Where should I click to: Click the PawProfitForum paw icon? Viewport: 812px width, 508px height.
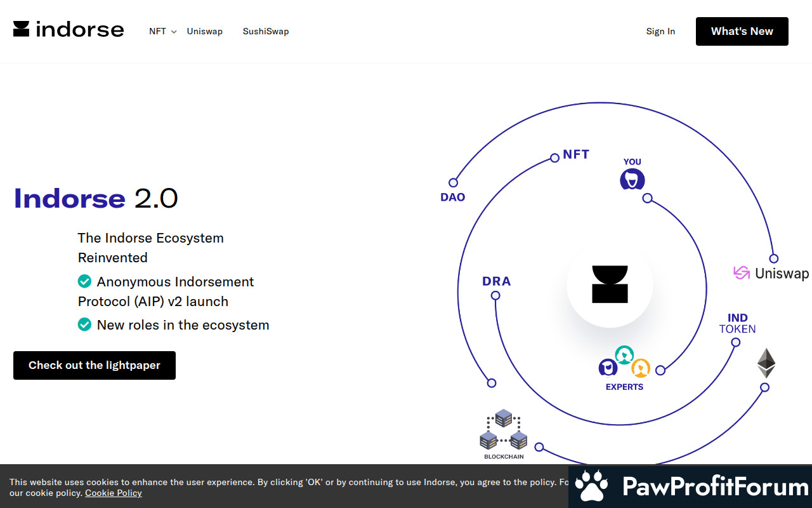click(x=592, y=486)
